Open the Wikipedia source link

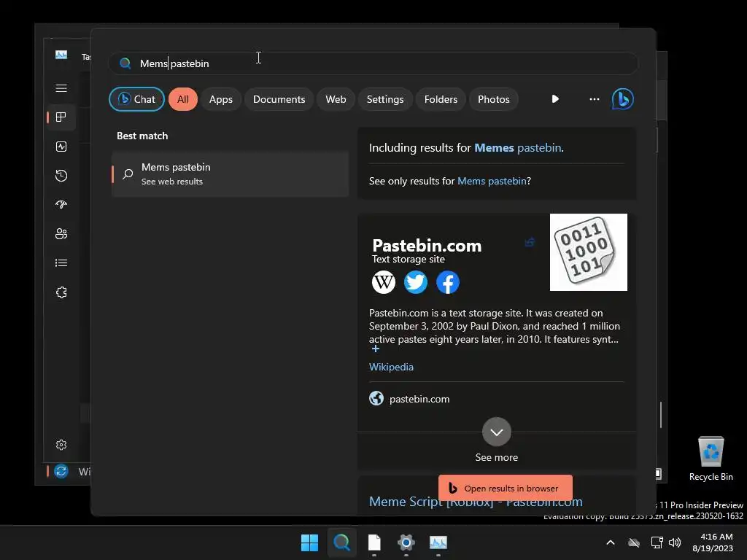391,367
